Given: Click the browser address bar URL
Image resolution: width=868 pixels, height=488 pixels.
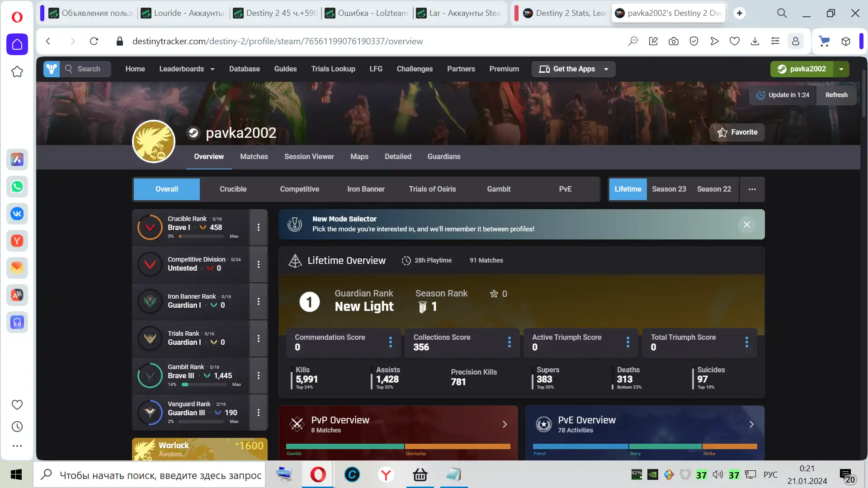Looking at the screenshot, I should 278,41.
